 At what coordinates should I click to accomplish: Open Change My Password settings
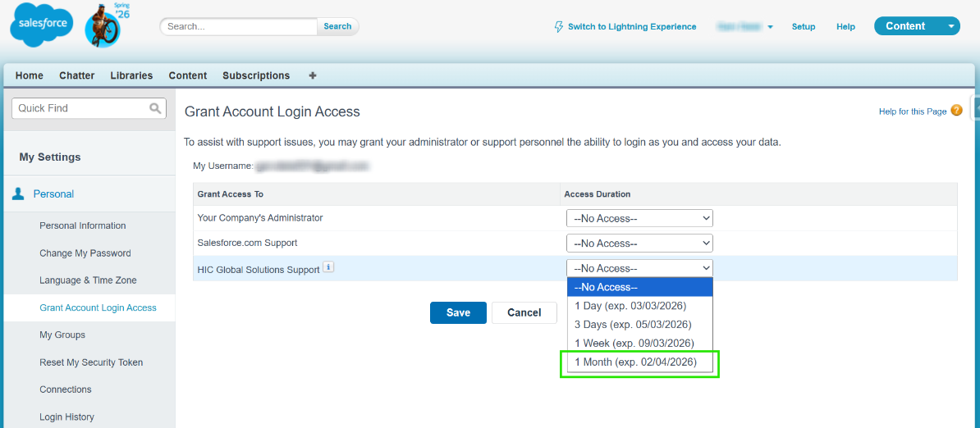[85, 253]
